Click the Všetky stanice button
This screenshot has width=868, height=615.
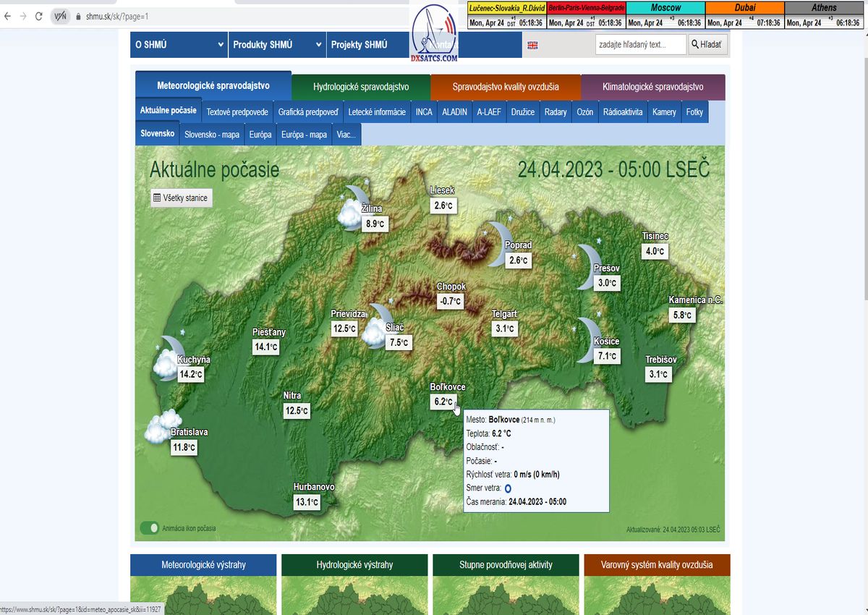(181, 198)
